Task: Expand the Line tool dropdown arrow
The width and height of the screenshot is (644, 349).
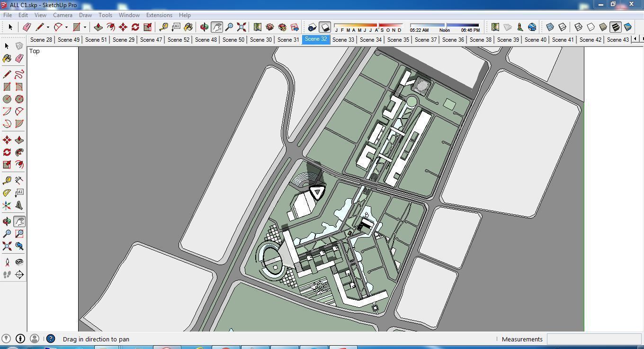Action: [48, 27]
